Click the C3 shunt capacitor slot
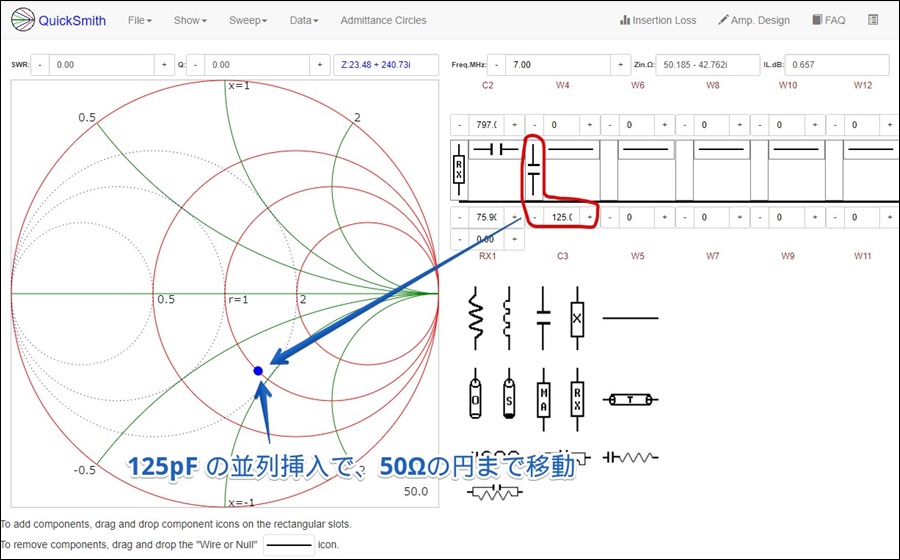The image size is (900, 560). click(534, 170)
